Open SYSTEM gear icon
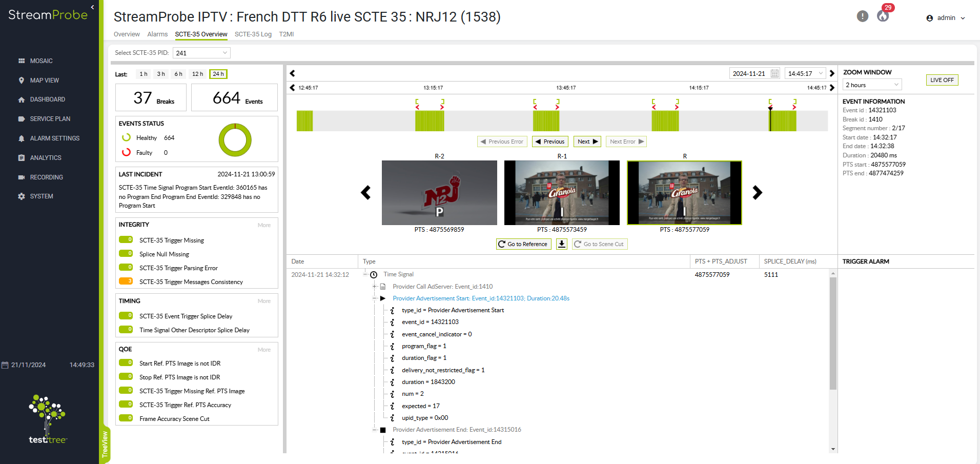The image size is (980, 464). [x=22, y=196]
